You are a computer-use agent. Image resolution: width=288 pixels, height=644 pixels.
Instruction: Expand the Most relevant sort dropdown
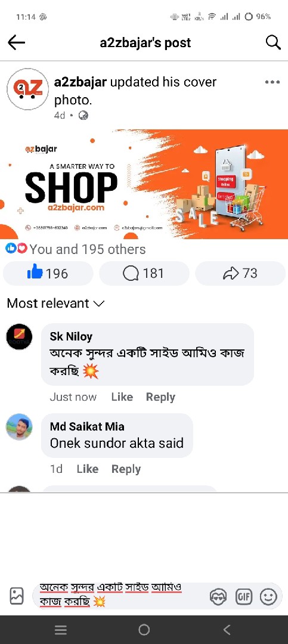(x=56, y=304)
